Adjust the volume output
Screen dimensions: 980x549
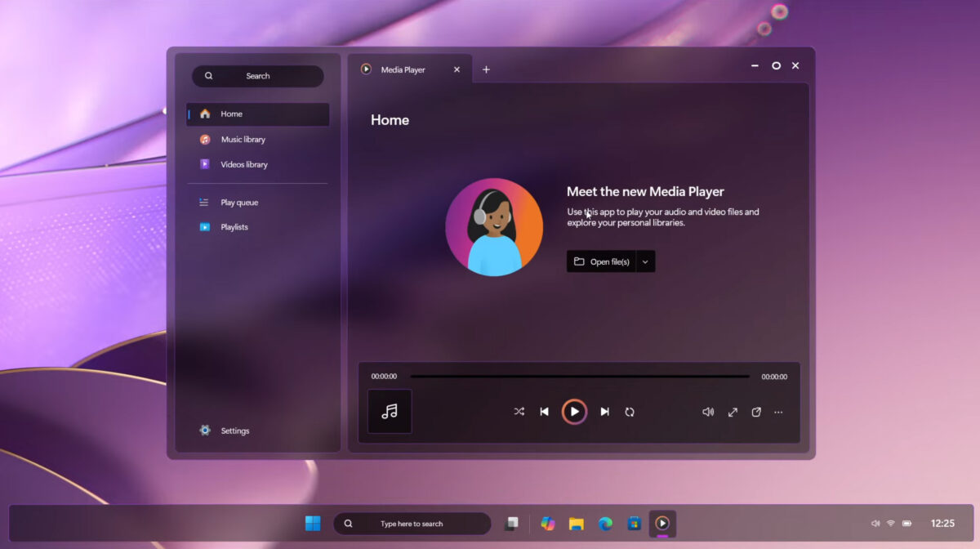click(707, 412)
